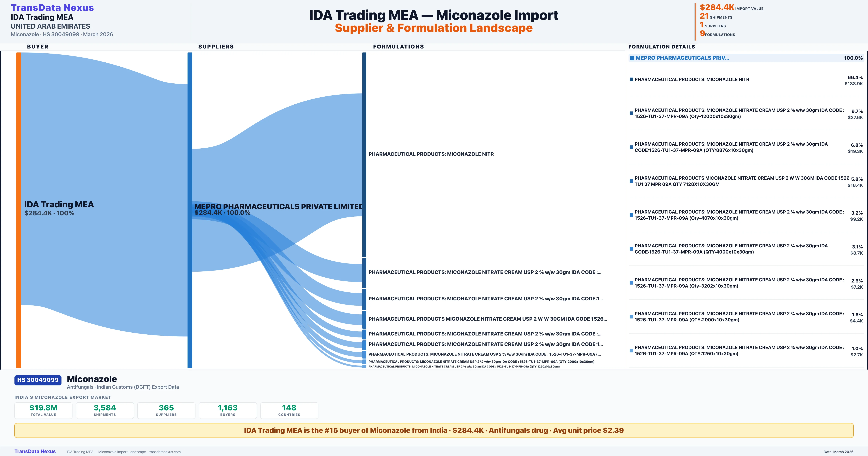Viewport: 868px width, 456px height.
Task: Click the swatch beside Qty-4070x10x30gm entry
Action: (631, 215)
